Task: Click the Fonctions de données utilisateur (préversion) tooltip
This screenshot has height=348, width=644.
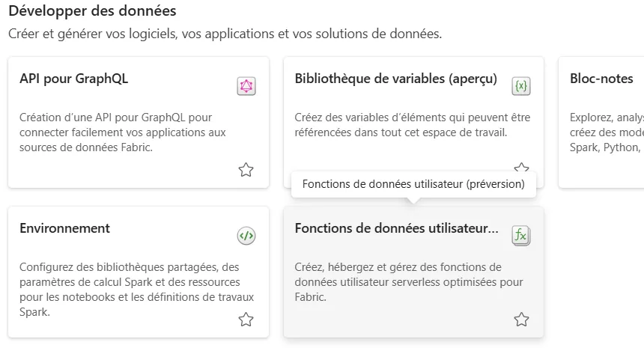Action: (413, 184)
